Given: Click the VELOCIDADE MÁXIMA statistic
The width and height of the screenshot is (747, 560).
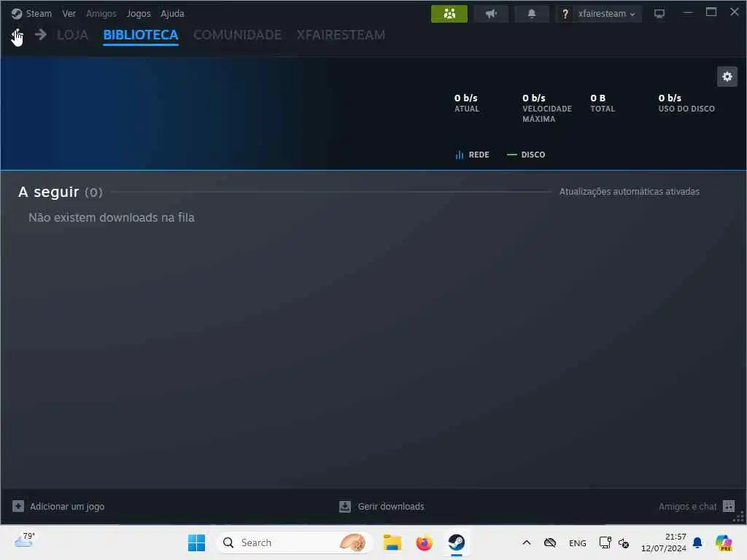Looking at the screenshot, I should tap(547, 108).
